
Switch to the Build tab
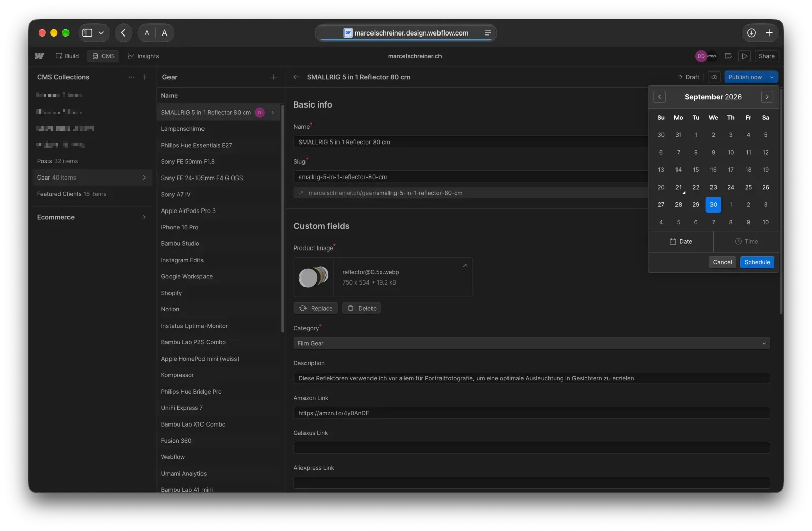coord(67,56)
